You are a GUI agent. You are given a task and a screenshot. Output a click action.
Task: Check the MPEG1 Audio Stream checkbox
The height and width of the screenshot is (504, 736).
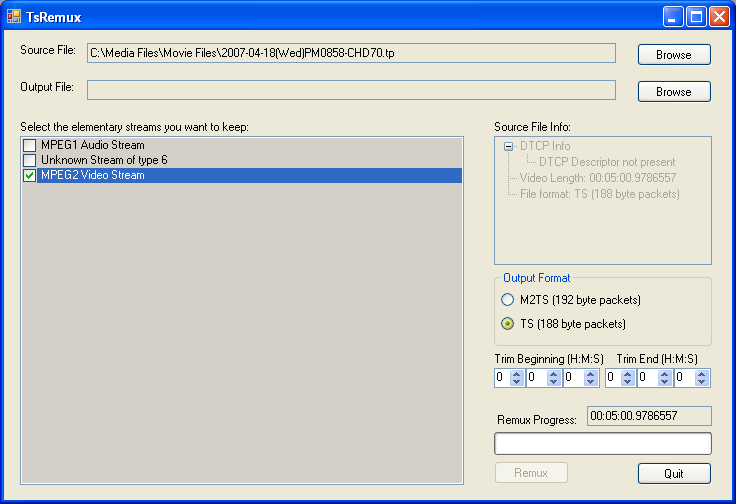30,146
